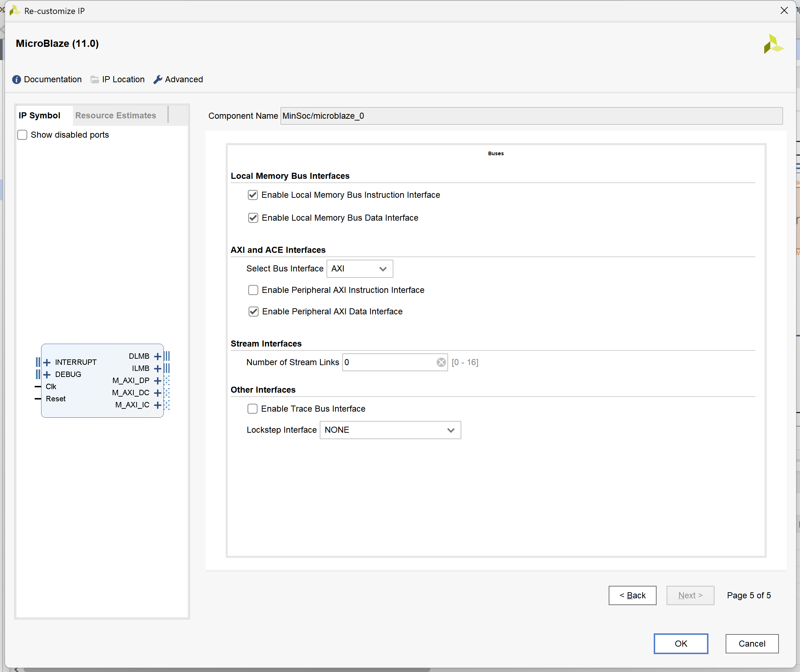
Task: Click the 'Page 5 of 5' text
Action: click(749, 595)
